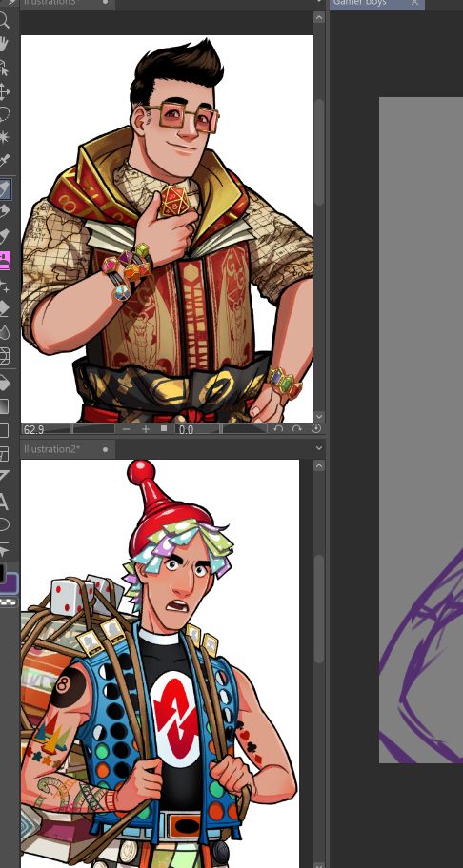Viewport: 463px width, 868px height.
Task: Reset canvas rotation
Action: (316, 429)
